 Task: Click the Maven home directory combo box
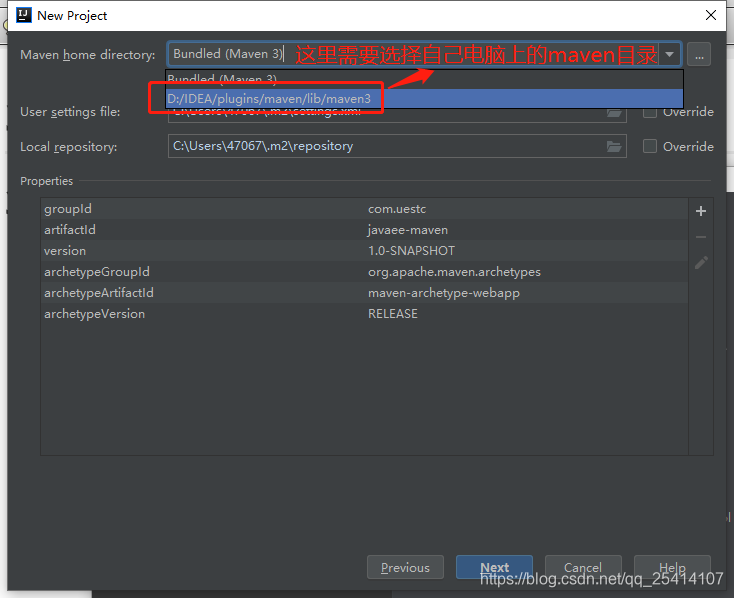(x=424, y=54)
